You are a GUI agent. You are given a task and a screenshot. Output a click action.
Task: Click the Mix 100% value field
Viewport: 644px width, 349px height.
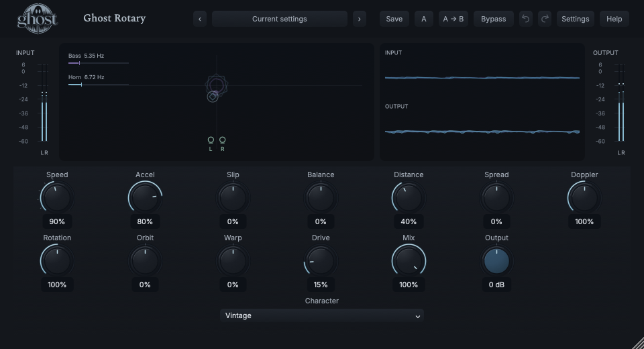pyautogui.click(x=409, y=285)
